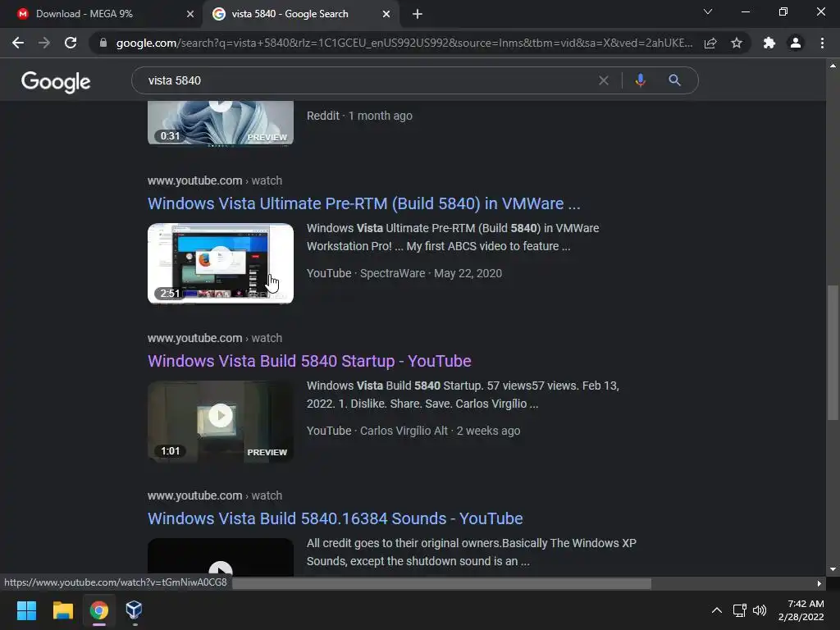Play the 1:01 Startup video thumbnail
Image resolution: width=840 pixels, height=630 pixels.
click(x=220, y=421)
